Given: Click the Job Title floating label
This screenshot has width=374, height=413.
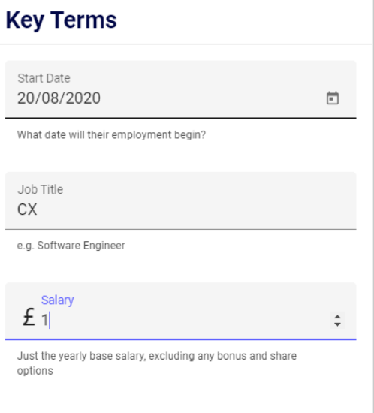Looking at the screenshot, I should 40,189.
